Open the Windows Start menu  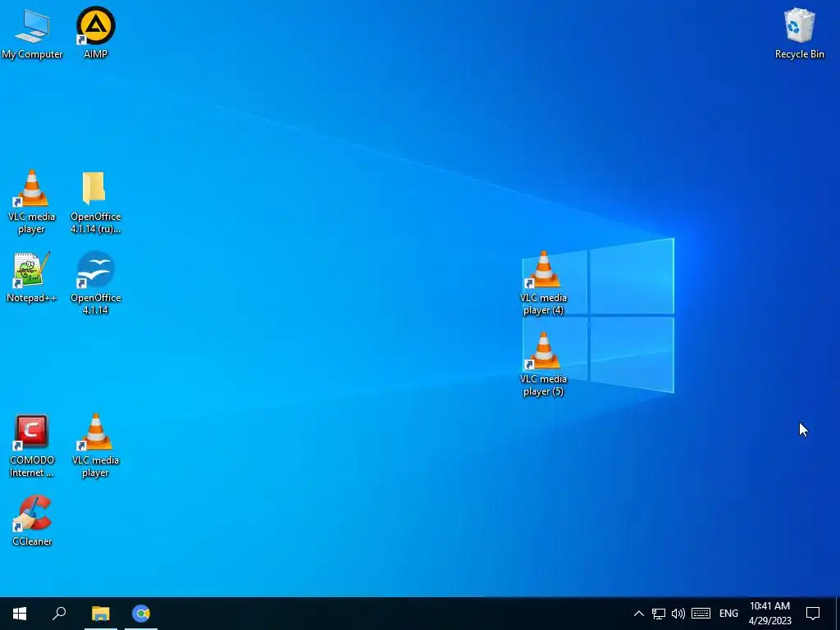tap(20, 614)
